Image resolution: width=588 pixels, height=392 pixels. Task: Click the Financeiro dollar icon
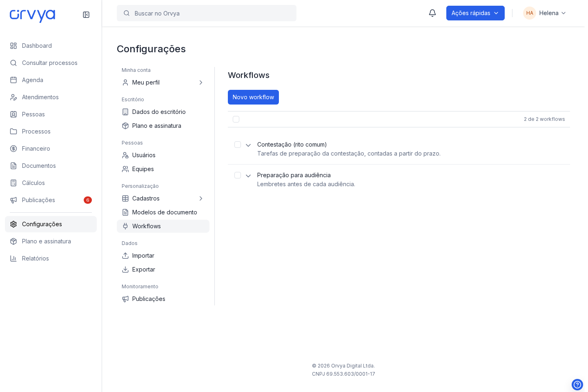[x=13, y=149]
